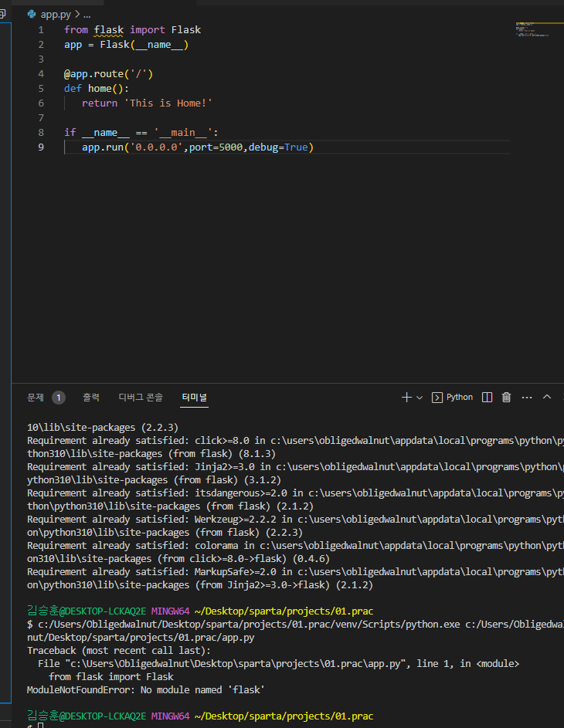Click the ModuleNotFoundError message in terminal
The width and height of the screenshot is (564, 728).
145,690
